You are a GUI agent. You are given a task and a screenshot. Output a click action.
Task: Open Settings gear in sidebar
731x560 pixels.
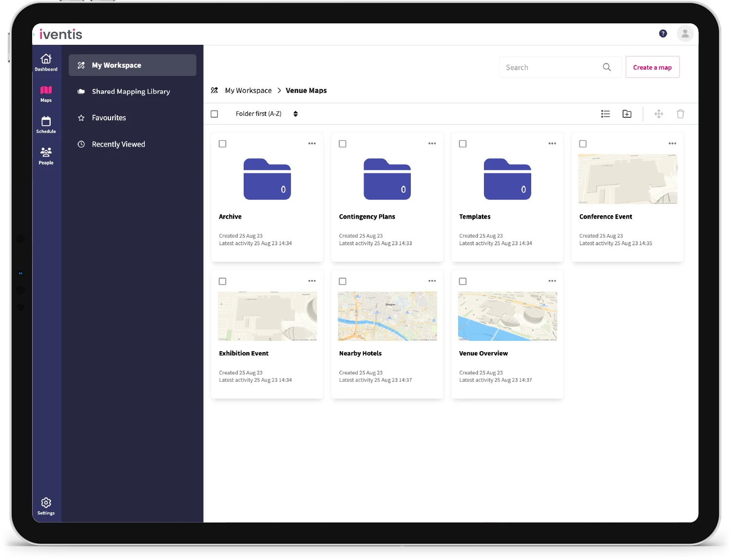[x=46, y=505]
